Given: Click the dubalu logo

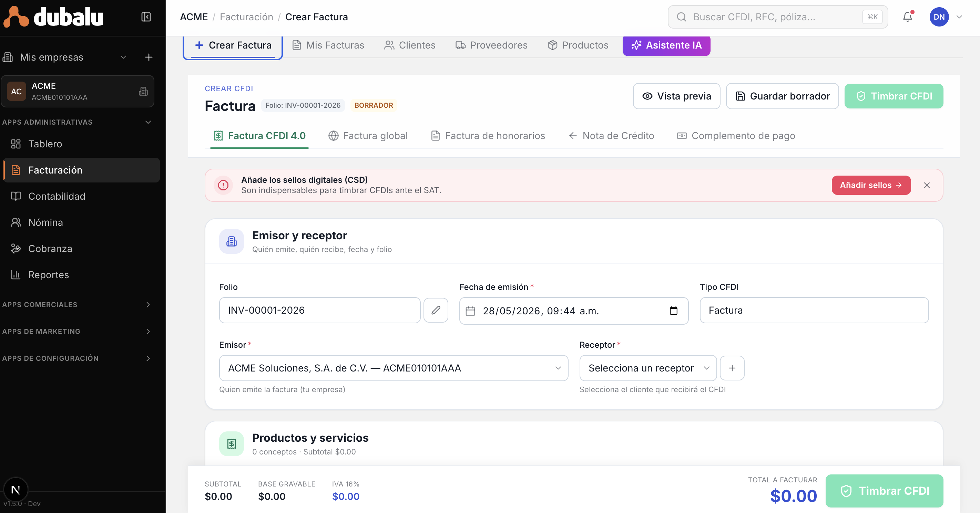Looking at the screenshot, I should click(53, 17).
